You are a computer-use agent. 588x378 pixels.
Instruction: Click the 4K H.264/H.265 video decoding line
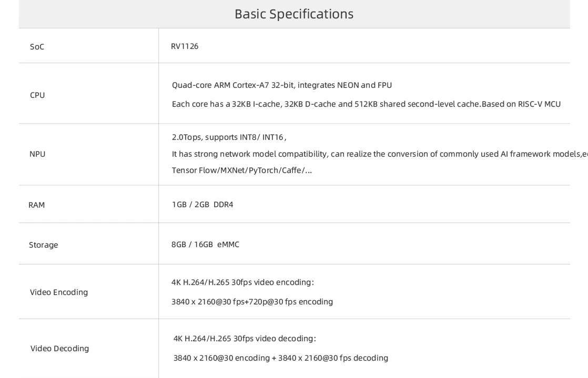pos(245,339)
